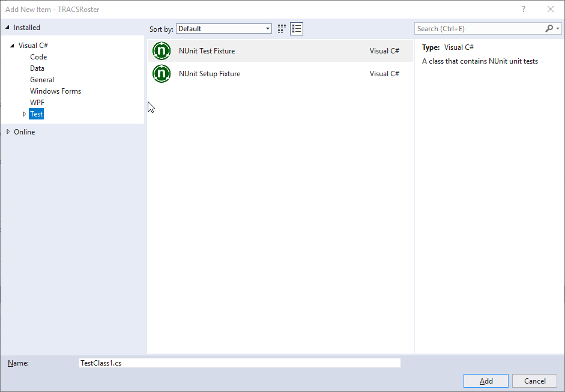565x392 pixels.
Task: Click Visual C# label in NUnit Setup Fixture row
Action: (x=384, y=73)
